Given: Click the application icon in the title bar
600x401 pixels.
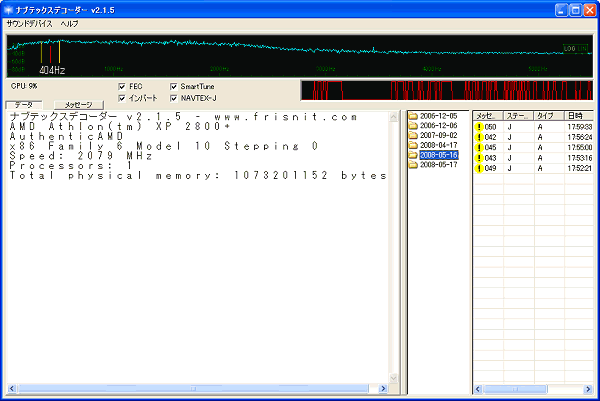Looking at the screenshot, I should click(x=8, y=10).
